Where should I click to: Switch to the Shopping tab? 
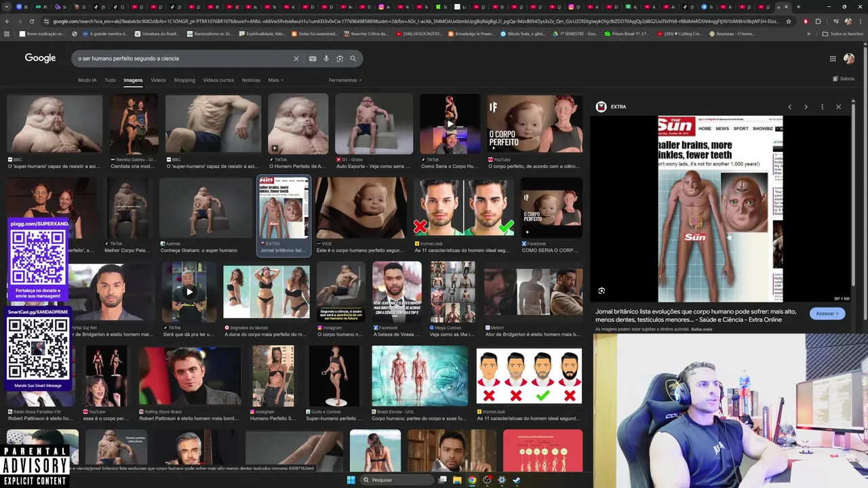click(184, 80)
